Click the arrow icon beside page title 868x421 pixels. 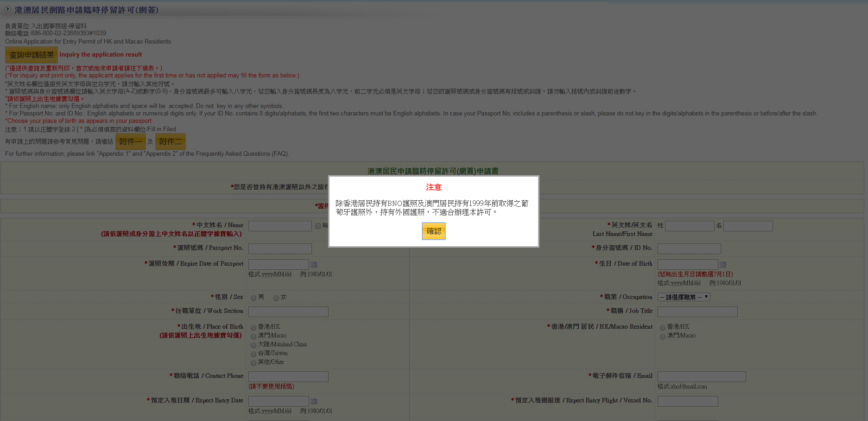7,9
